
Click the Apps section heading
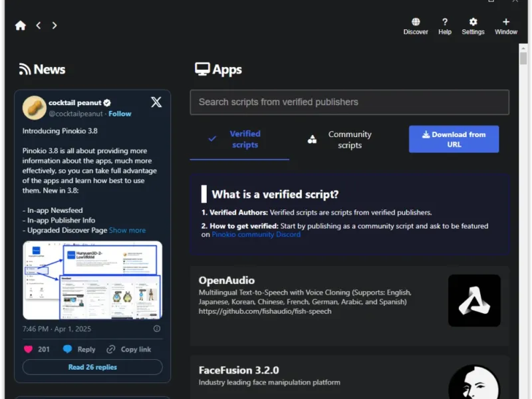pyautogui.click(x=218, y=70)
